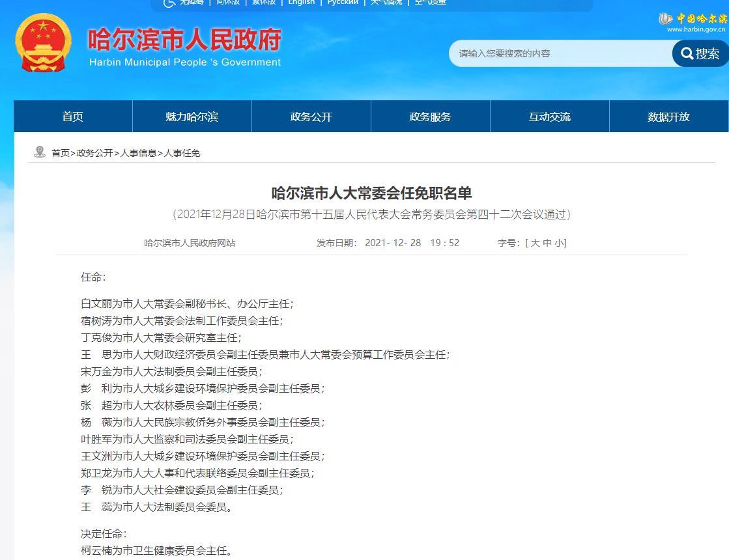Image resolution: width=729 pixels, height=560 pixels.
Task: Open the 魅力哈尔滨 navigation menu
Action: pyautogui.click(x=192, y=117)
